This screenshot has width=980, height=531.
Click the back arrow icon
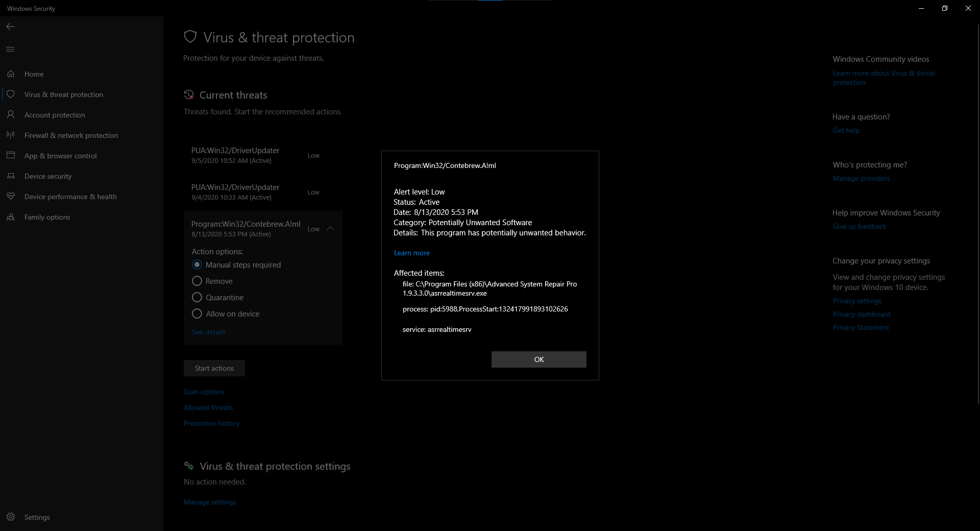tap(10, 27)
